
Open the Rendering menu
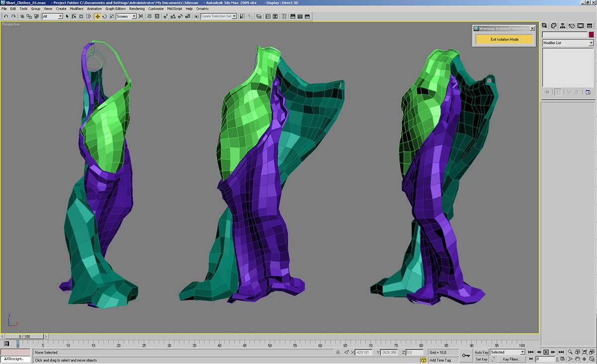point(137,9)
